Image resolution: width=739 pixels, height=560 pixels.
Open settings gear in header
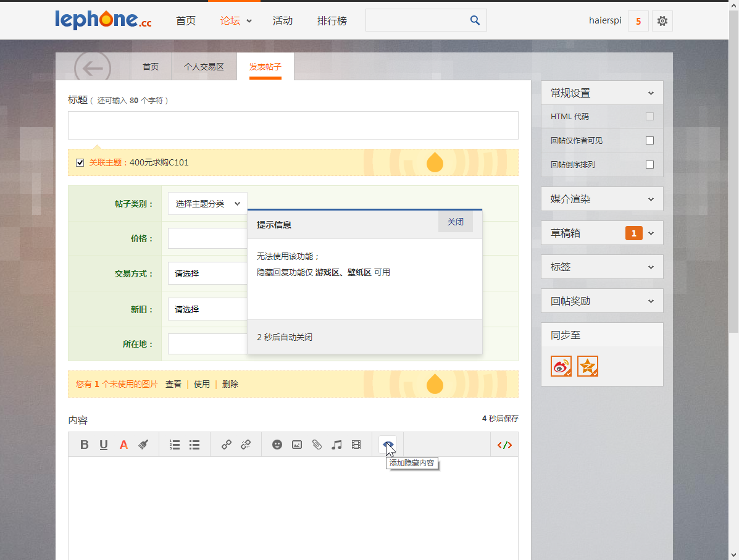[x=662, y=21]
